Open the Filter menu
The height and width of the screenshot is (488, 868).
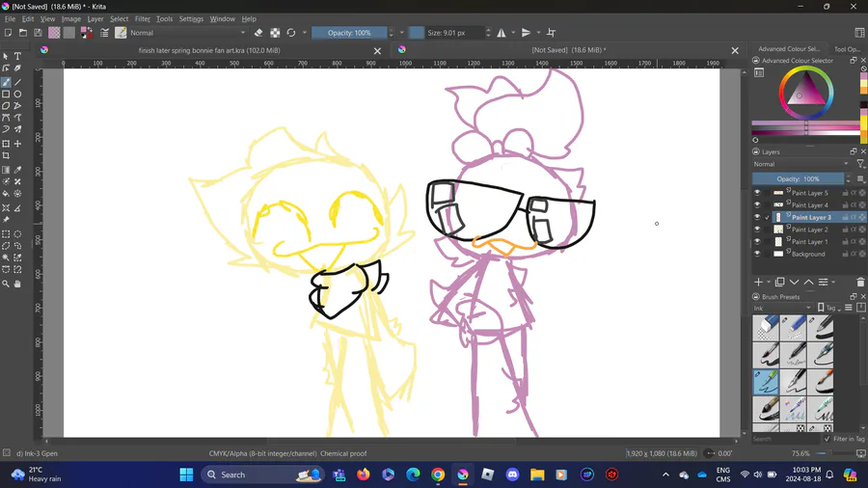[143, 19]
